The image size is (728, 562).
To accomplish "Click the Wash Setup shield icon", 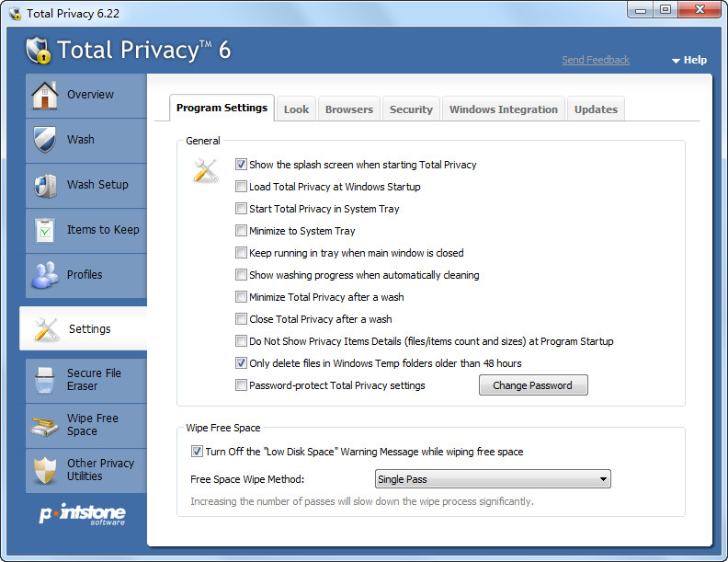I will tap(45, 185).
